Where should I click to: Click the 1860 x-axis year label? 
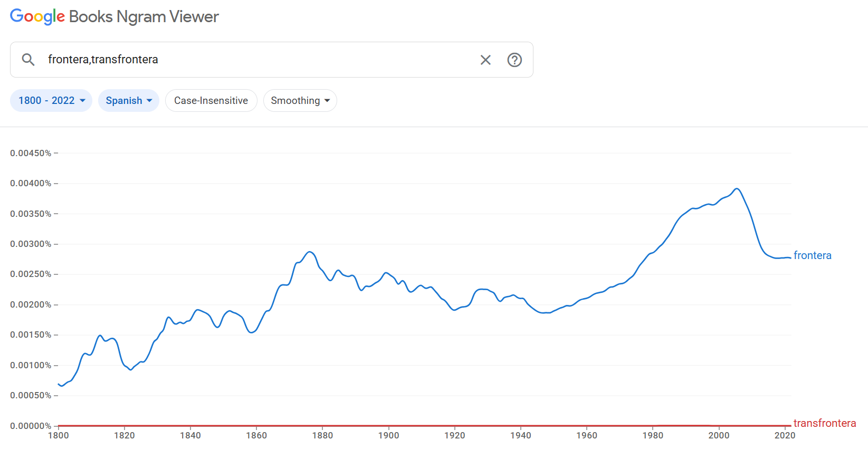tap(256, 435)
